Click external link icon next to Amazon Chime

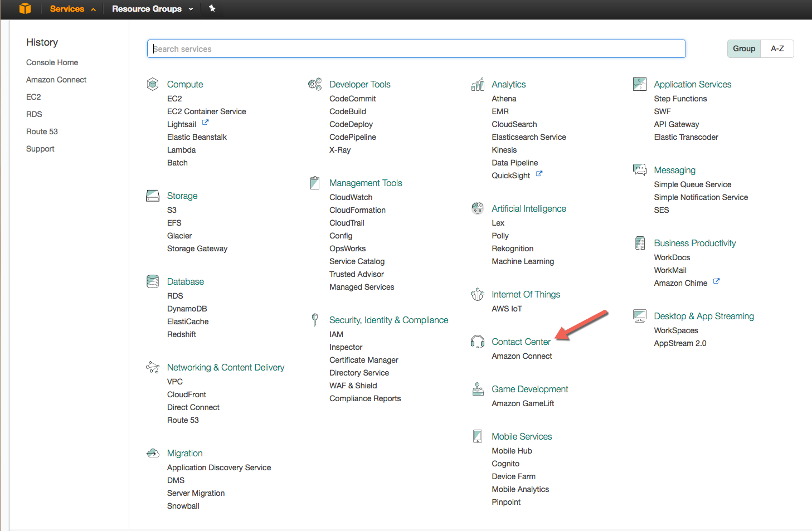point(716,281)
